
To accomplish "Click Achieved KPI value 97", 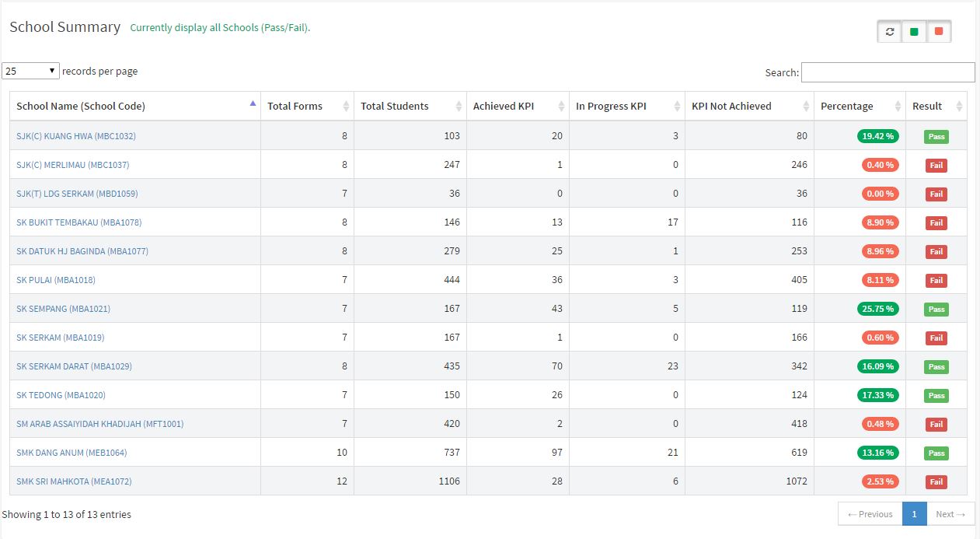I will click(556, 453).
